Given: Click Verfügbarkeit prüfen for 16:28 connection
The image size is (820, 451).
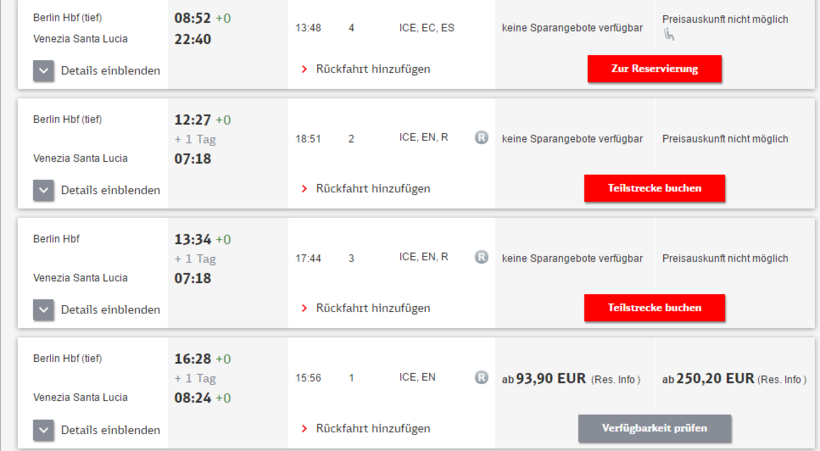Looking at the screenshot, I should click(654, 428).
